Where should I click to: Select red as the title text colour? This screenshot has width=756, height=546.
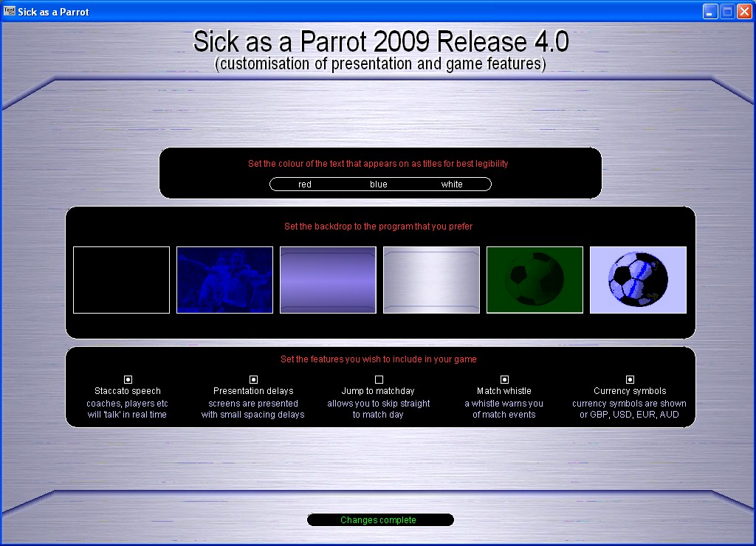click(x=305, y=184)
